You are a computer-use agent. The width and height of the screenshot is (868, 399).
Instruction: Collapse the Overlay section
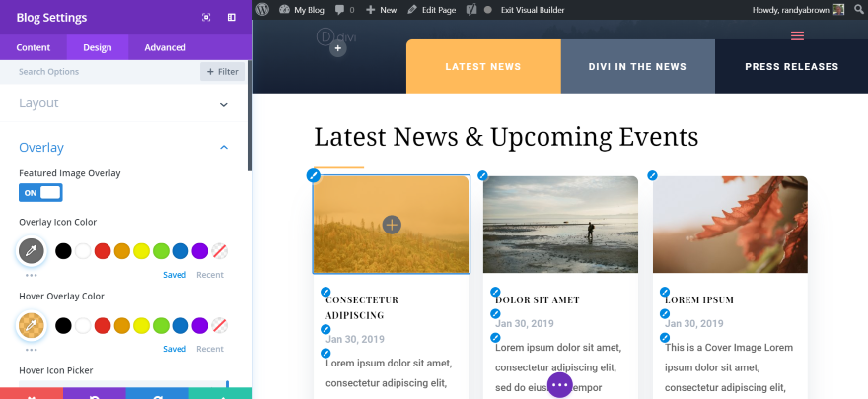click(123, 147)
